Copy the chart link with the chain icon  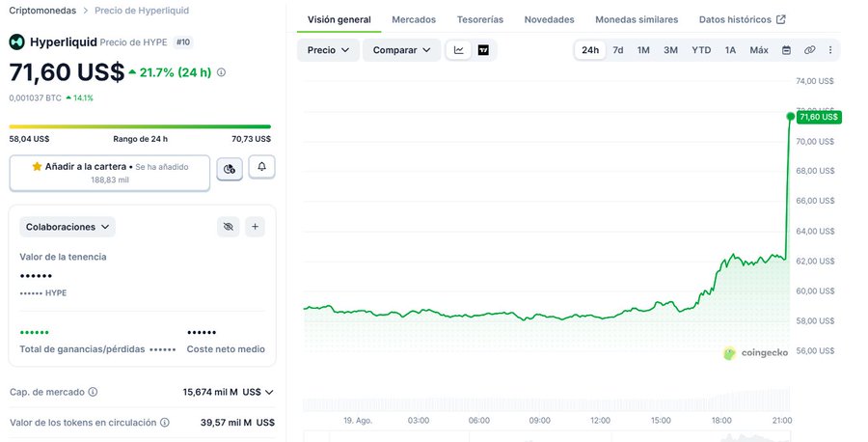(x=809, y=50)
